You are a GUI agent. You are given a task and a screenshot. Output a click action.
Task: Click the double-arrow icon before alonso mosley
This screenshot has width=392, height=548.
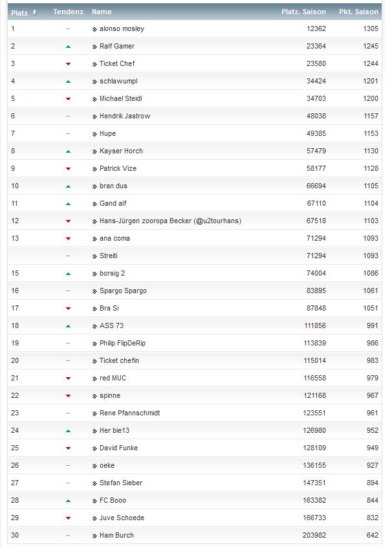point(94,29)
